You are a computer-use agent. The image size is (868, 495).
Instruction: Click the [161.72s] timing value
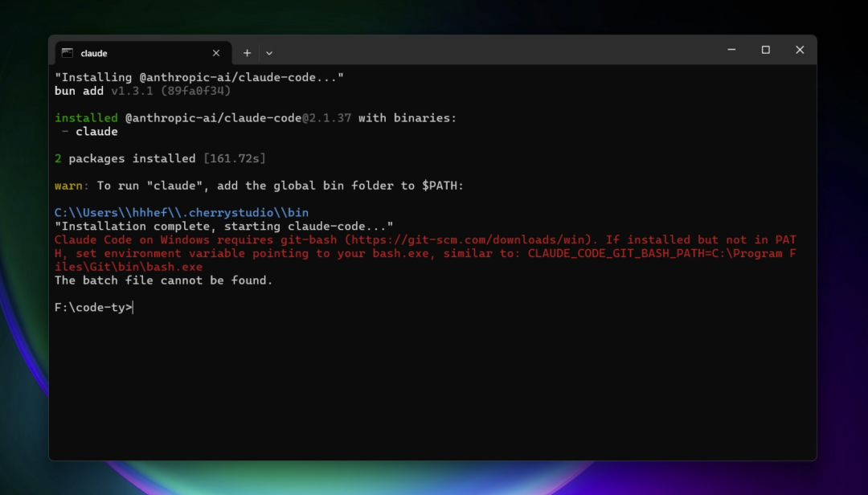(234, 158)
